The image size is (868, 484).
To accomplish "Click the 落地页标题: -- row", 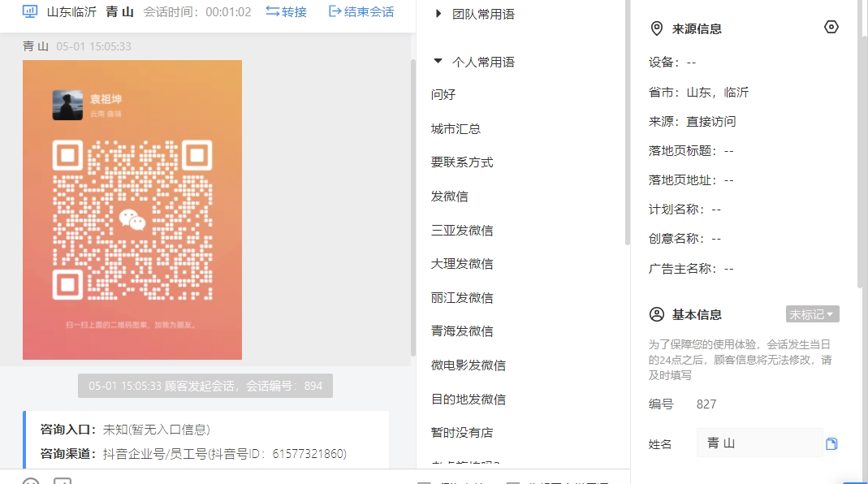I will click(691, 150).
